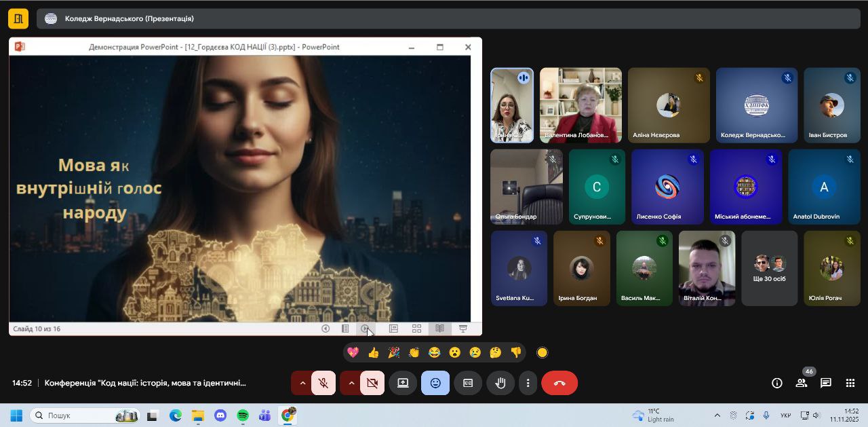Open more options three-dot menu

[x=528, y=383]
